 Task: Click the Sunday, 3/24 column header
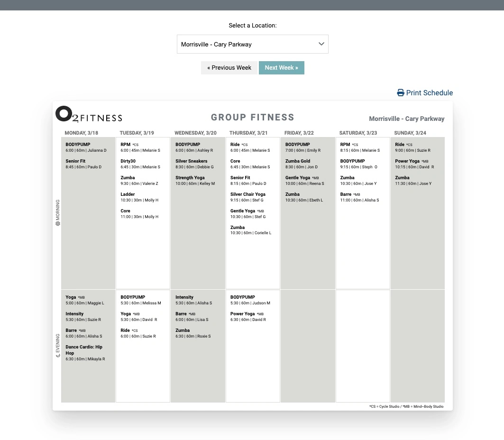410,133
